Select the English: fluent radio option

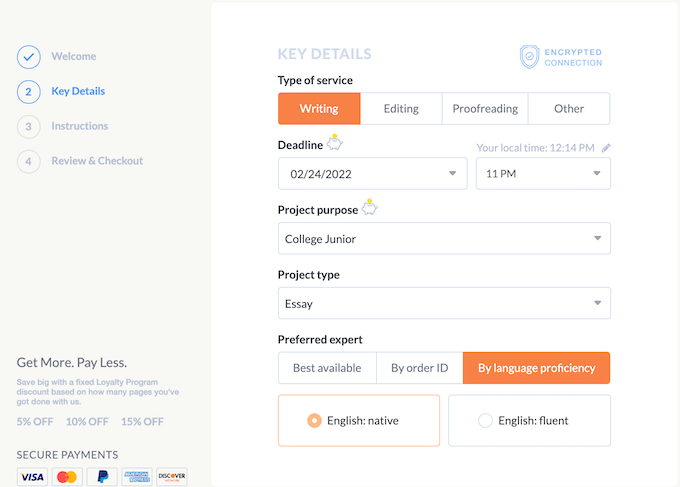(x=486, y=421)
